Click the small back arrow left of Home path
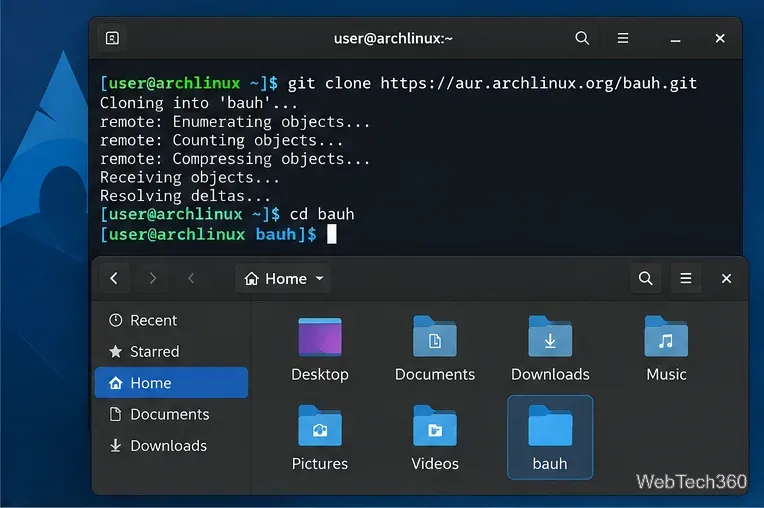 [191, 278]
